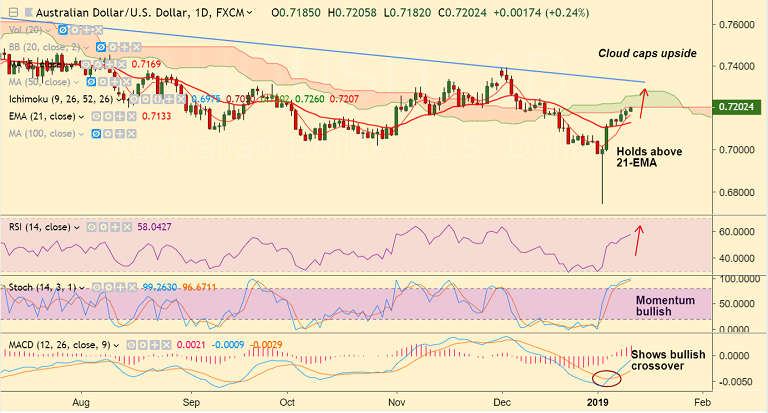Expand the BB (20, close, 2) dropdown

88,48
